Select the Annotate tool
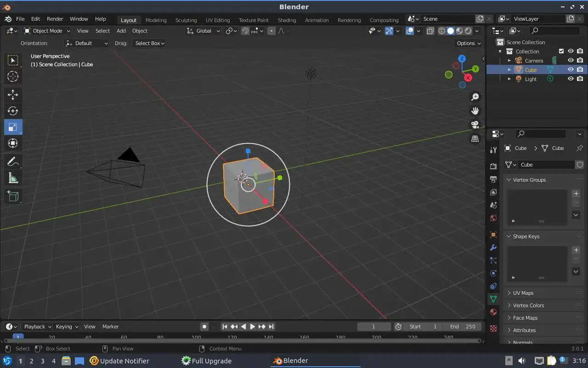This screenshot has width=588, height=368. (13, 161)
